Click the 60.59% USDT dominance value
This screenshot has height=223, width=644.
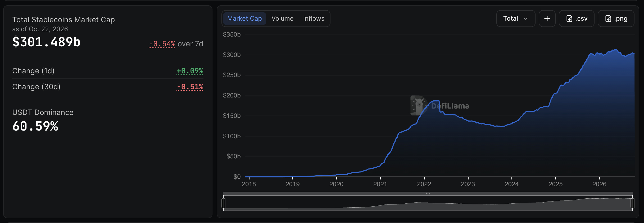click(35, 126)
